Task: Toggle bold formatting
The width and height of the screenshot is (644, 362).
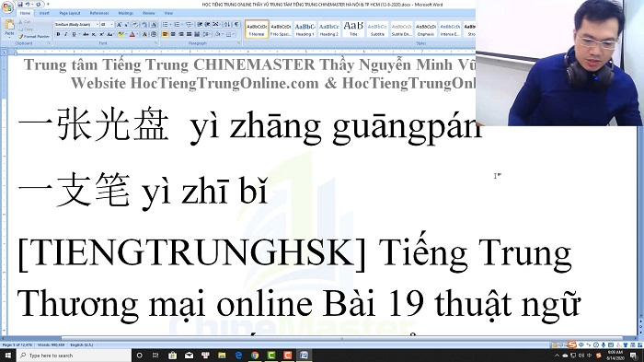Action: [x=58, y=34]
